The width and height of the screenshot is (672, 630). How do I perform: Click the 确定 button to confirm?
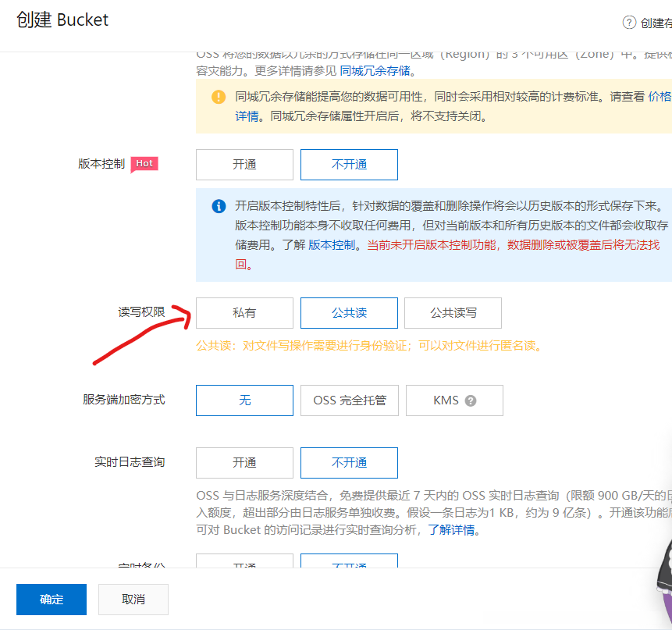tap(51, 599)
